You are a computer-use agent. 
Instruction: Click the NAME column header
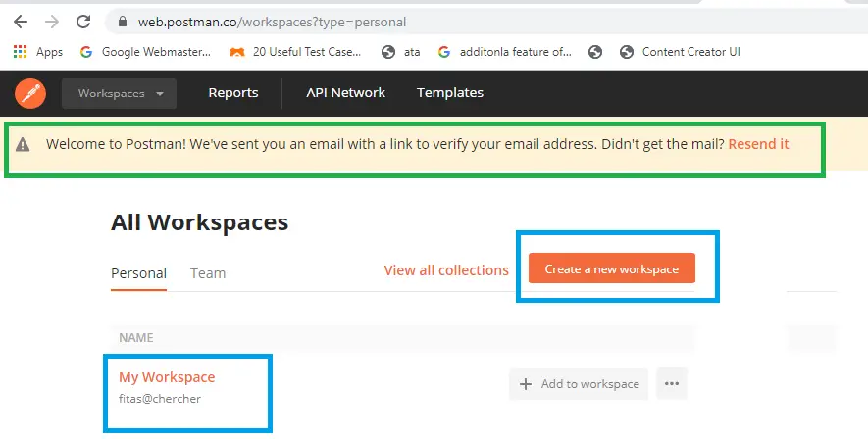[136, 338]
